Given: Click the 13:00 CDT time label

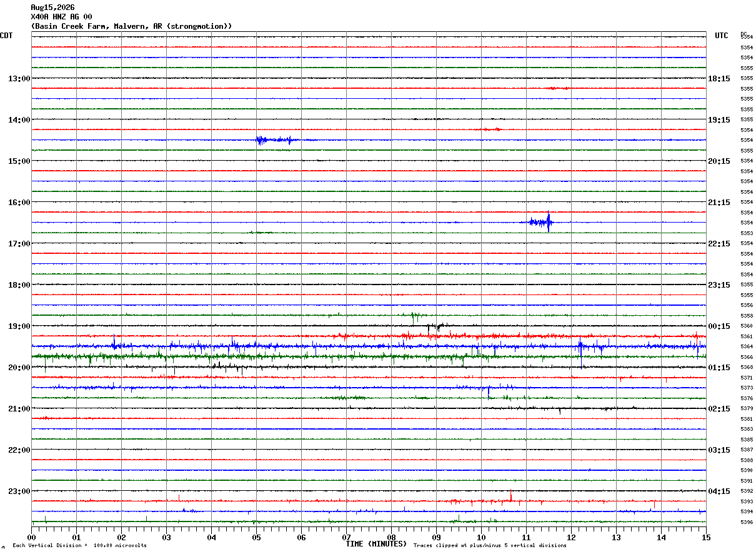Looking at the screenshot, I should coord(19,79).
